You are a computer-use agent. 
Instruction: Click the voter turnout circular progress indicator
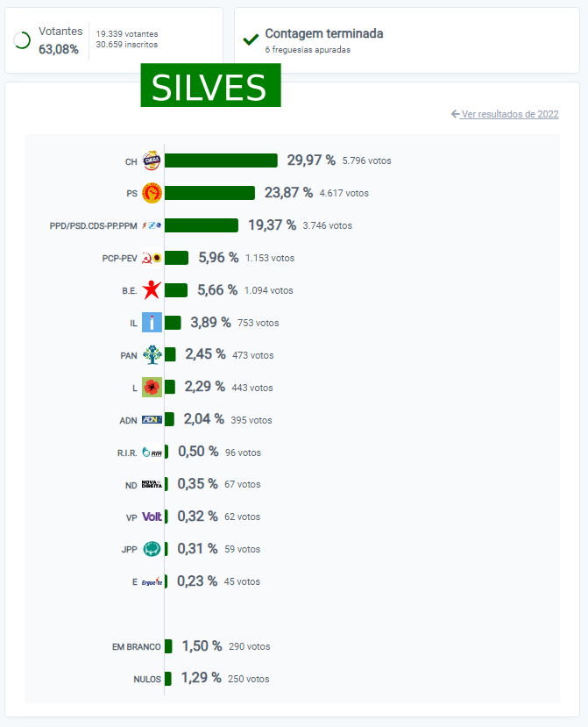click(23, 40)
